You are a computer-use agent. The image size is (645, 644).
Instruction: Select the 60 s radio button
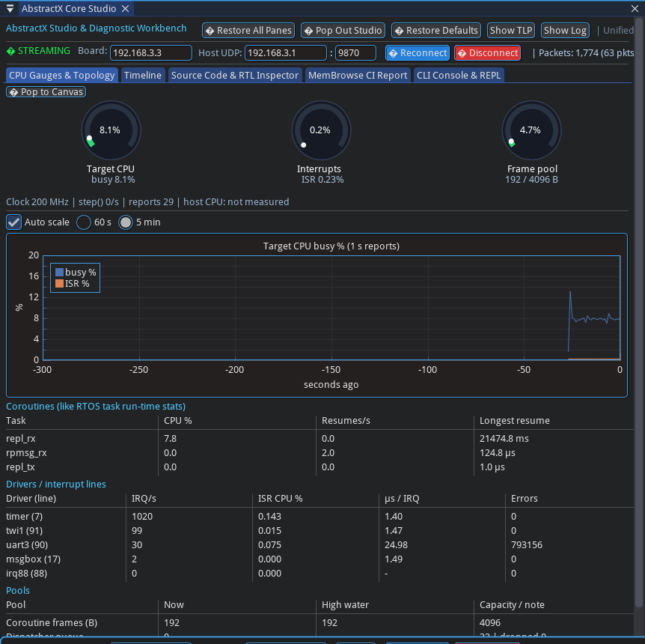point(84,222)
